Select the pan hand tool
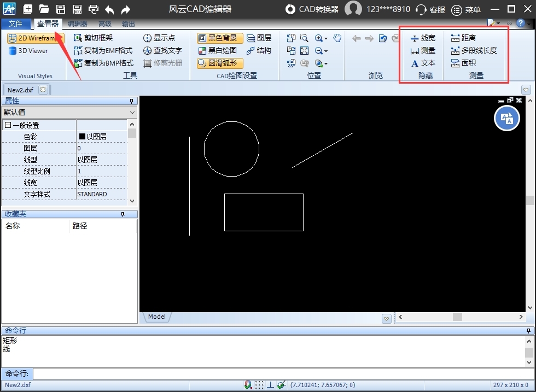The height and width of the screenshot is (392, 536). (337, 38)
